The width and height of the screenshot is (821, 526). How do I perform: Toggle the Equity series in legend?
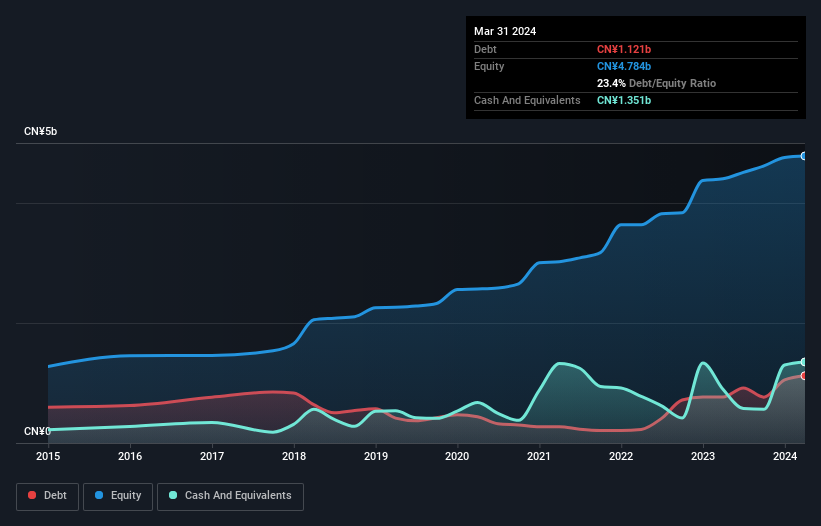pos(118,496)
